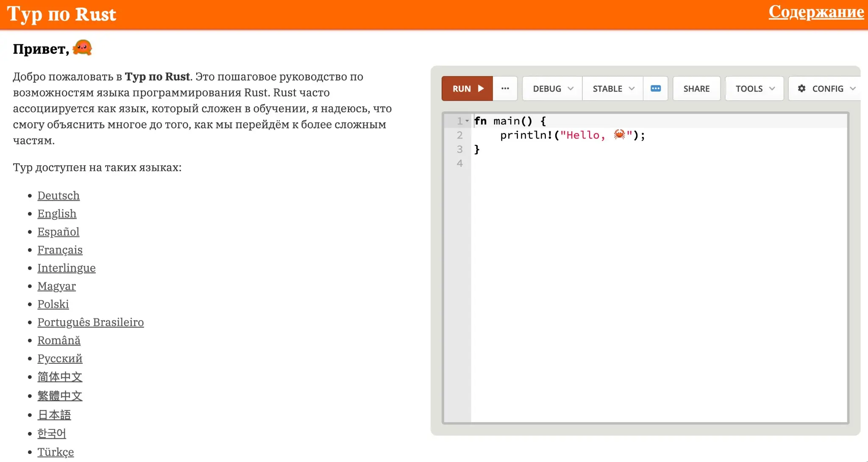Open the Magyar language version
This screenshot has height=462, width=868.
point(56,286)
